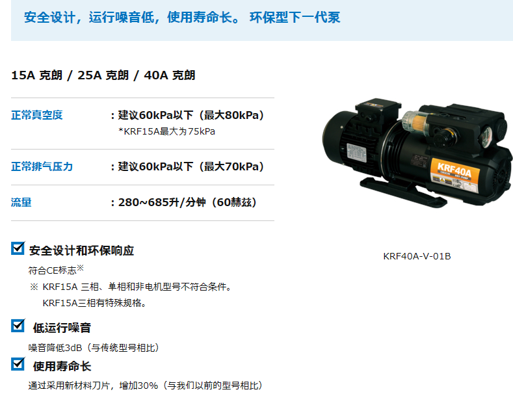Click the 安全设计和环保响应 feature heading

click(x=81, y=250)
